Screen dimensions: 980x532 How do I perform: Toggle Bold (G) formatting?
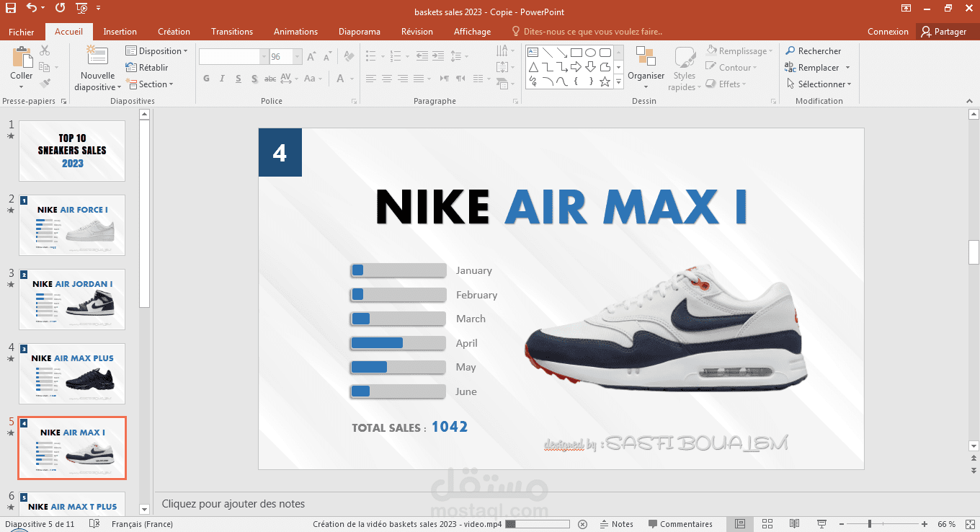point(206,79)
